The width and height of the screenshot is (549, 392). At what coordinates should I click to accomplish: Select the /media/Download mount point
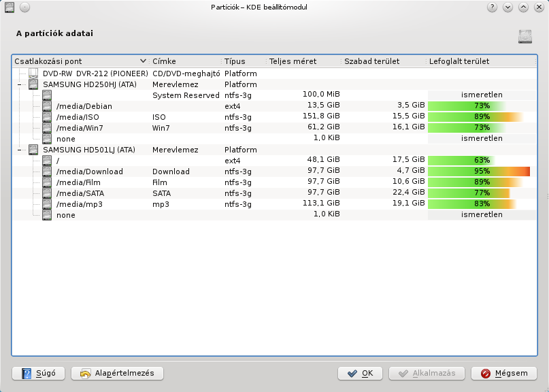coord(90,171)
